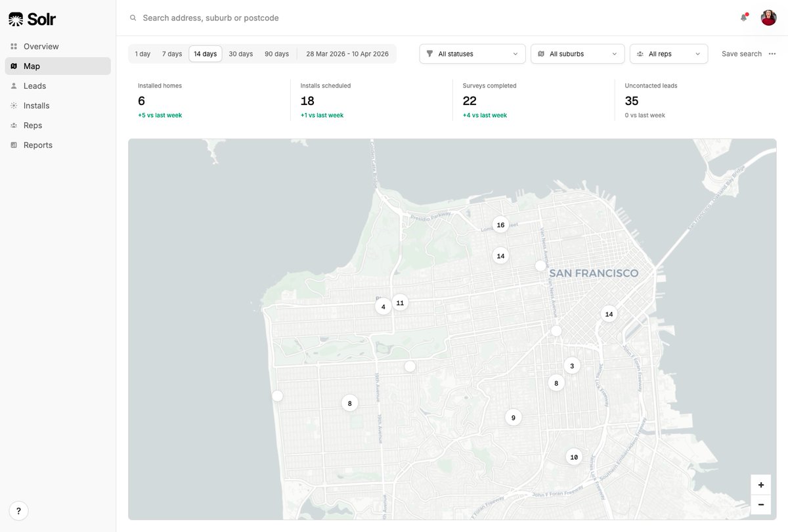Click the Solr logo
Viewport: 788px width, 532px height.
(x=32, y=20)
